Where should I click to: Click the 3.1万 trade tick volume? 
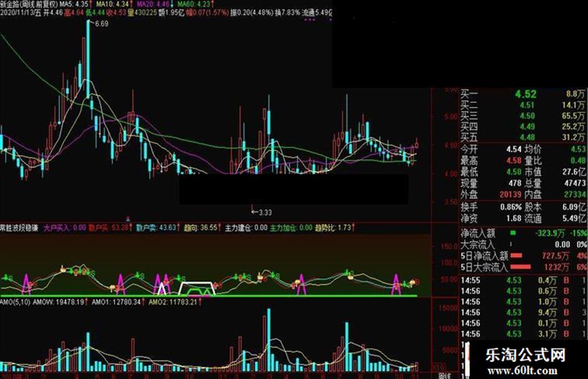pos(548,334)
